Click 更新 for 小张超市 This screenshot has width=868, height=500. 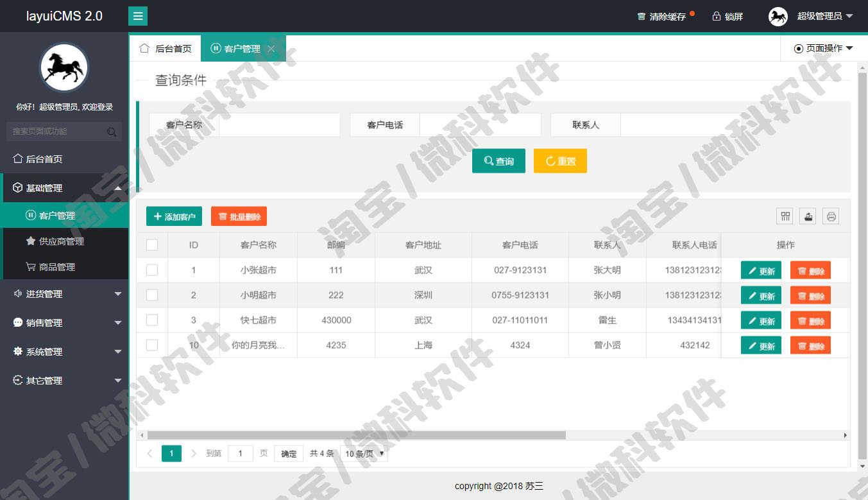pos(761,270)
